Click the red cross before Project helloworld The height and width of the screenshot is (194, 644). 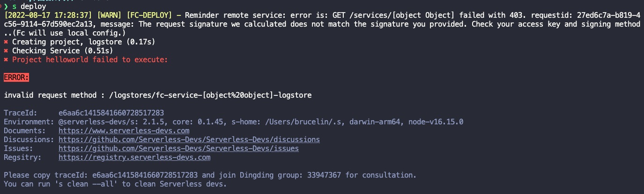(x=6, y=60)
